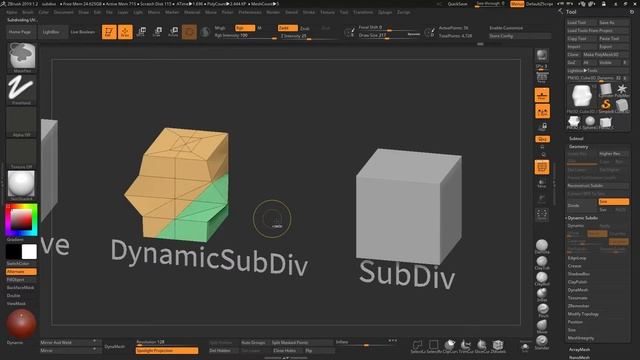640x360 pixels.
Task: Select the ClayBuildup brush shortcut
Action: coord(542,278)
